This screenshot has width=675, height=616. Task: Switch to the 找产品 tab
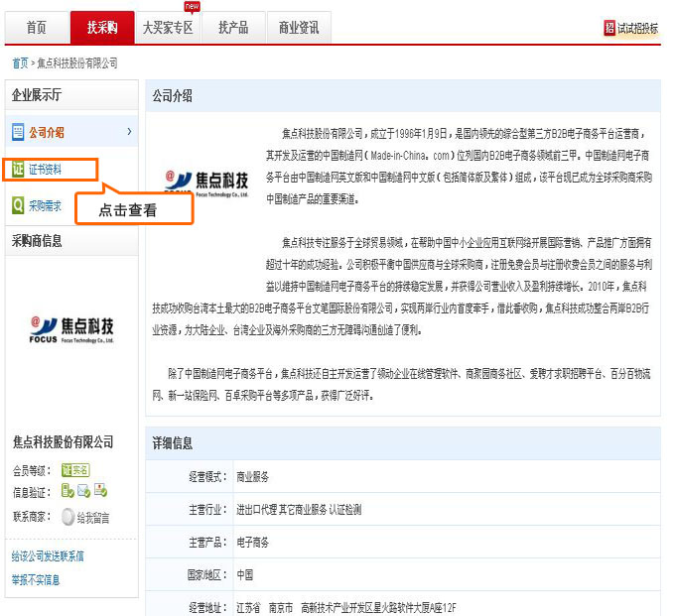point(233,28)
